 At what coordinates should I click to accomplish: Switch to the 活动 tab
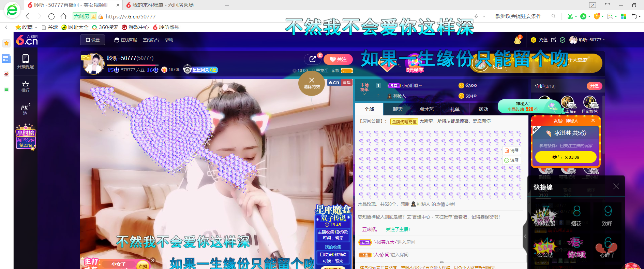(483, 109)
